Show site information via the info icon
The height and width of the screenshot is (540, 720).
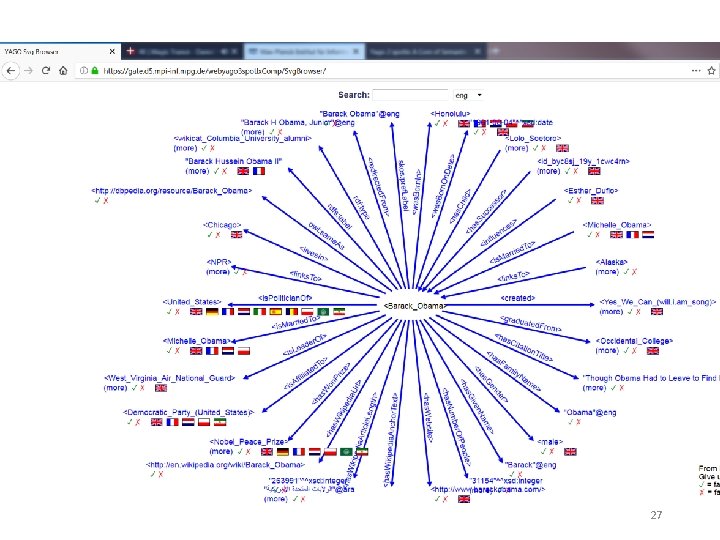coord(84,71)
